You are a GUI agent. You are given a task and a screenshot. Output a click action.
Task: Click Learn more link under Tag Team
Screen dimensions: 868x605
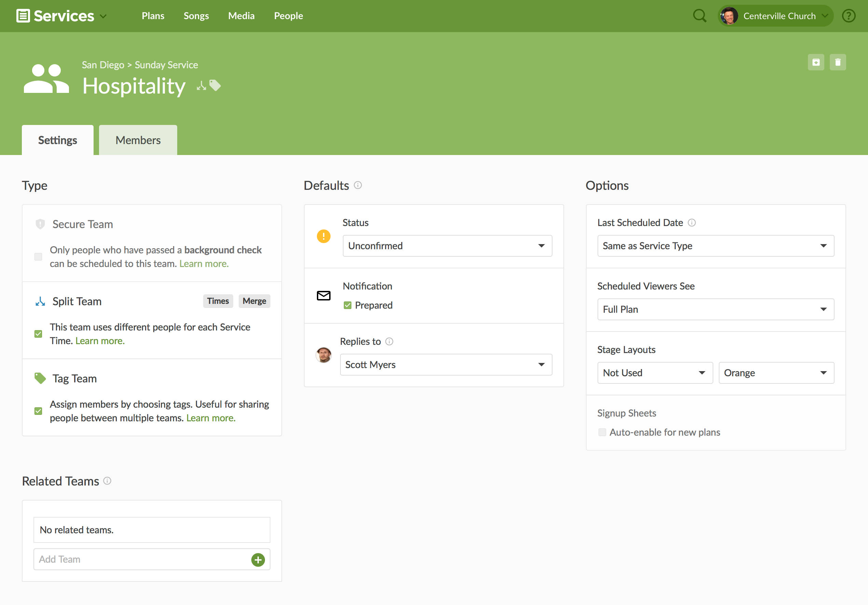(x=211, y=418)
